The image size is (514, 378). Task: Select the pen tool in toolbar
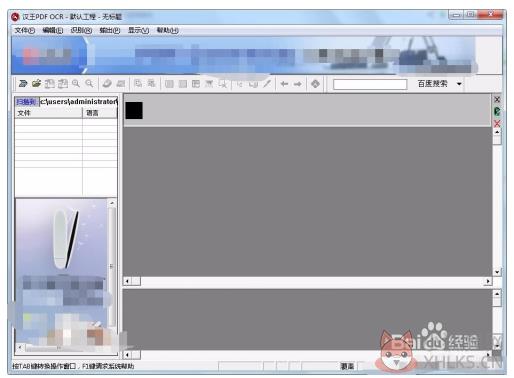click(x=267, y=84)
